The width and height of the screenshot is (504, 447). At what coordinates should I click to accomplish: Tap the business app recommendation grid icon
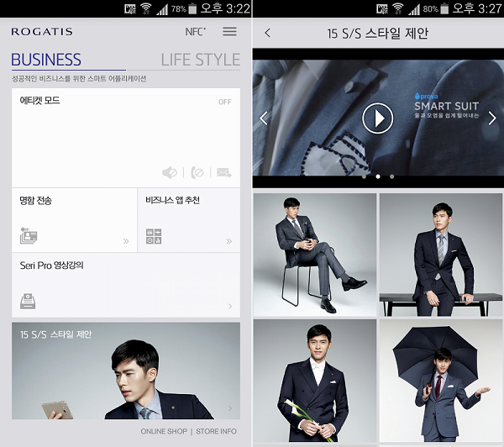tap(154, 236)
